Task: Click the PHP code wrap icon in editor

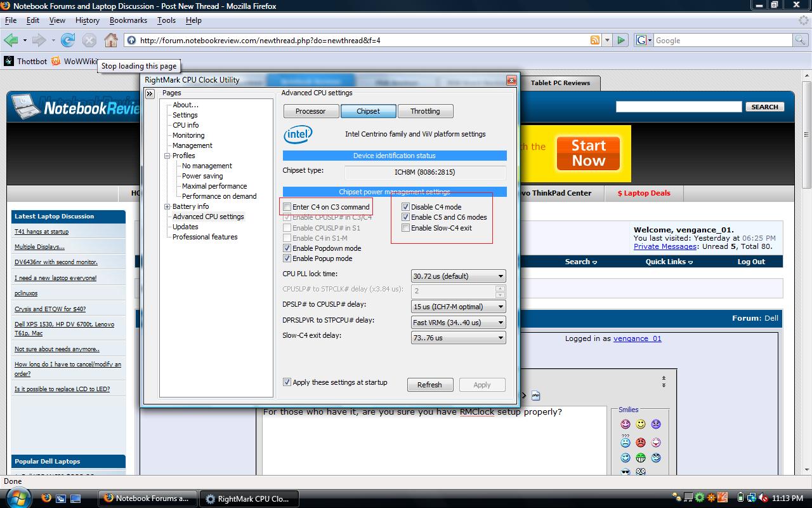Action: (x=535, y=396)
